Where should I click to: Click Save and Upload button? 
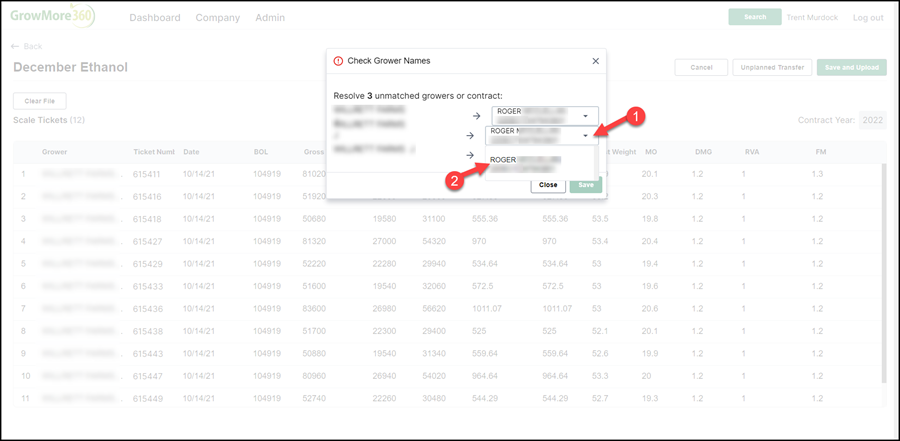tap(851, 67)
